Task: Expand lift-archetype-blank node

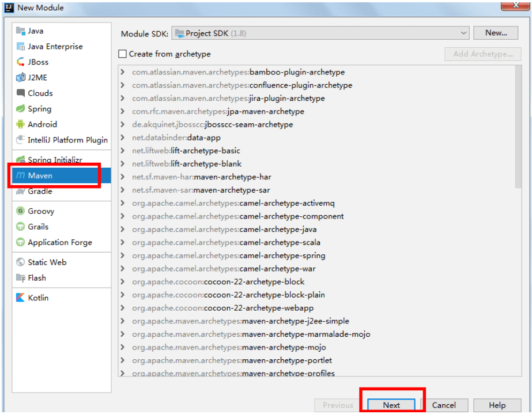Action: (123, 164)
